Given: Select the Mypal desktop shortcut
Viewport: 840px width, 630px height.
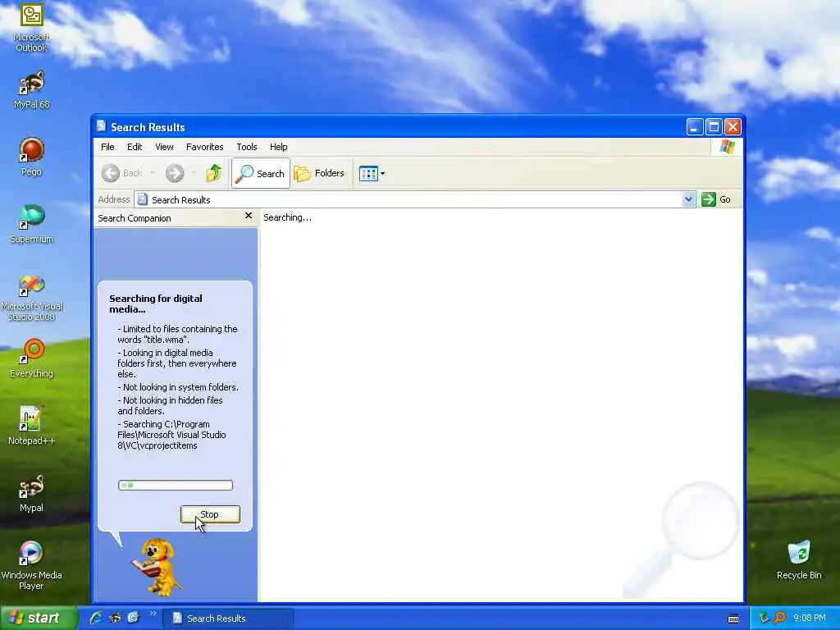Looking at the screenshot, I should click(31, 493).
